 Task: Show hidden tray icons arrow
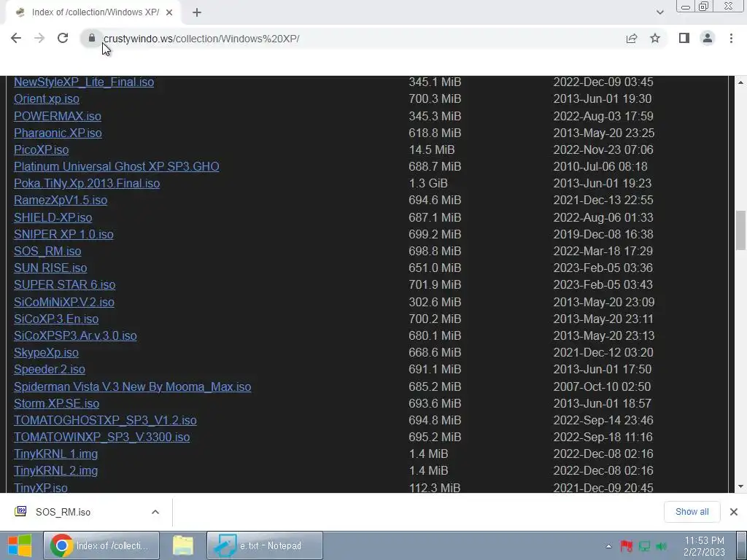tap(609, 545)
